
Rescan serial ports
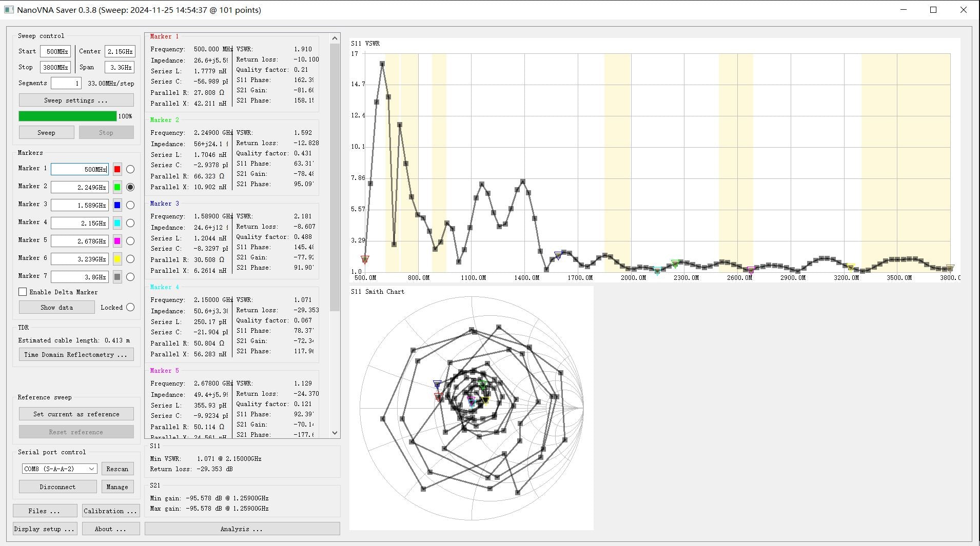(117, 469)
